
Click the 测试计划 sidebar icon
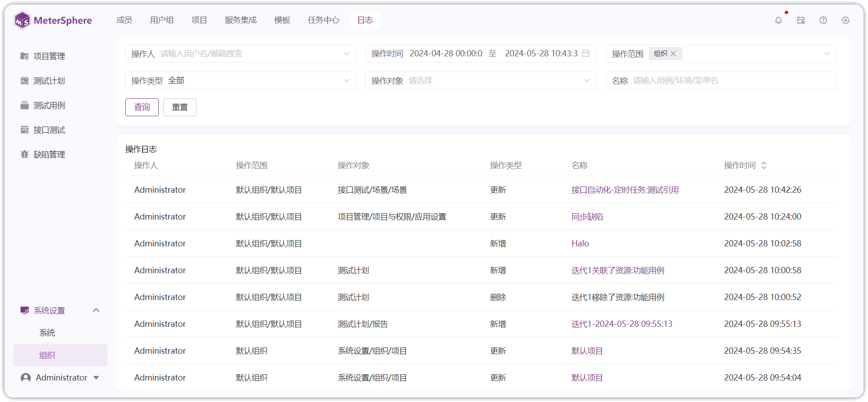25,80
